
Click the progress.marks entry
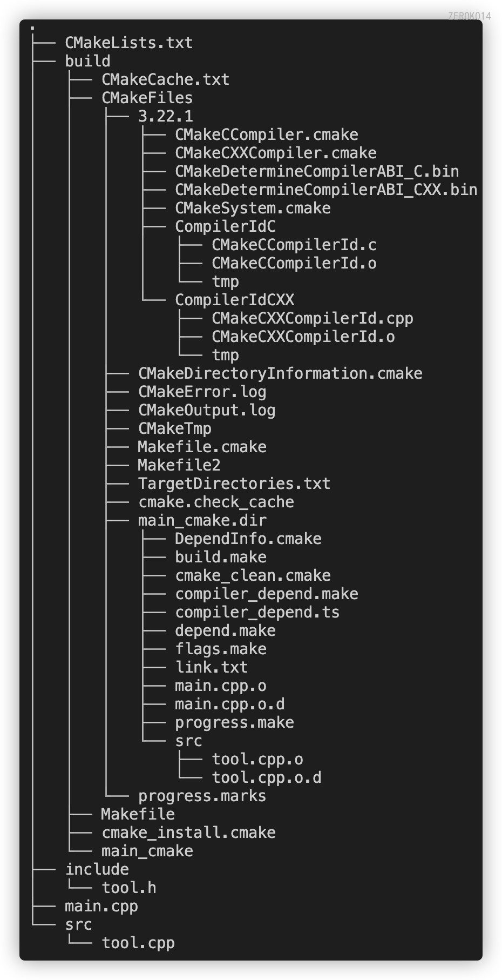(202, 796)
